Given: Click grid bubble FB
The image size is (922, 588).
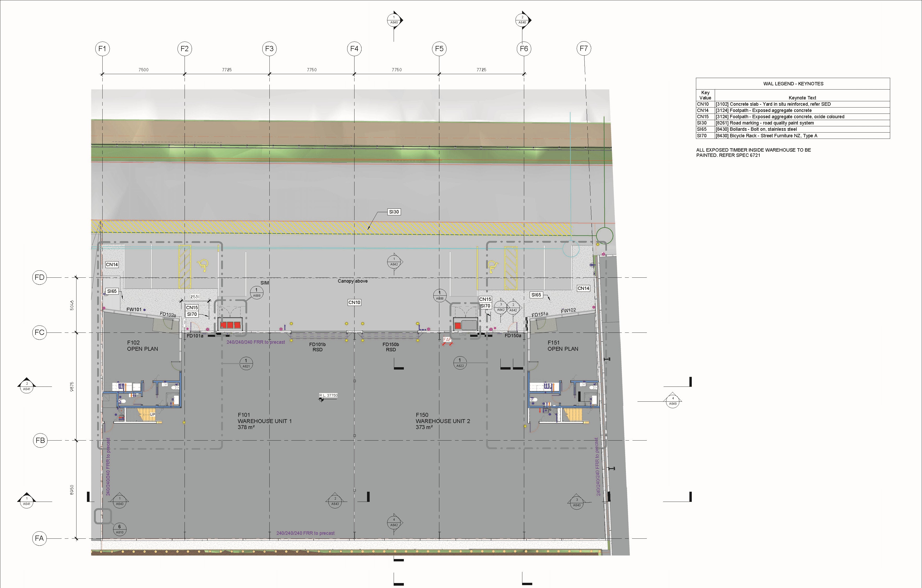Looking at the screenshot, I should coord(40,440).
